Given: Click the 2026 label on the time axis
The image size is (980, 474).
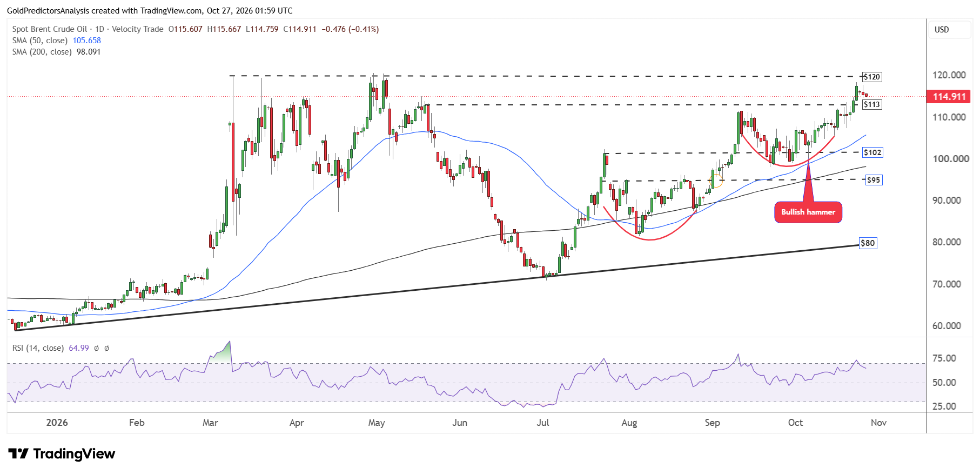Looking at the screenshot, I should pos(57,423).
